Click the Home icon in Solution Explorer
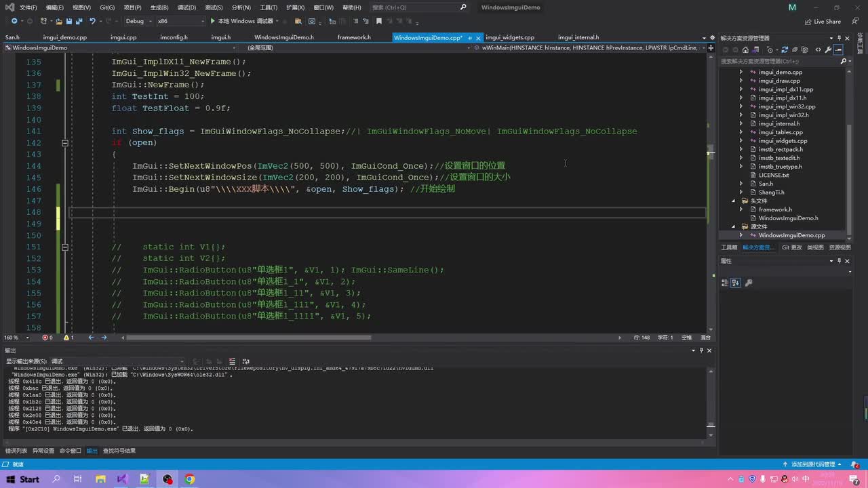 745,49
